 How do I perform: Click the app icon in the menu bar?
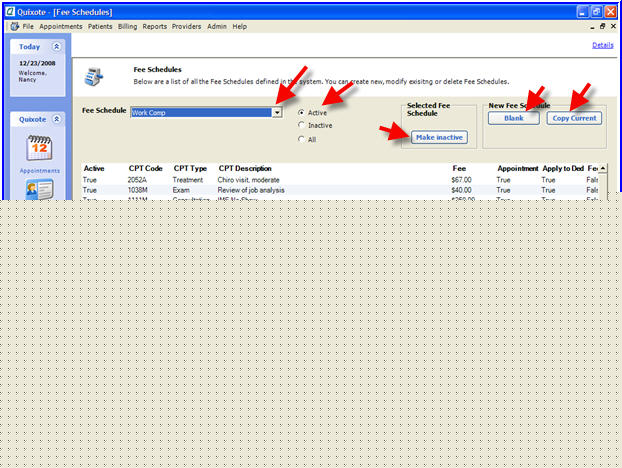(15, 27)
